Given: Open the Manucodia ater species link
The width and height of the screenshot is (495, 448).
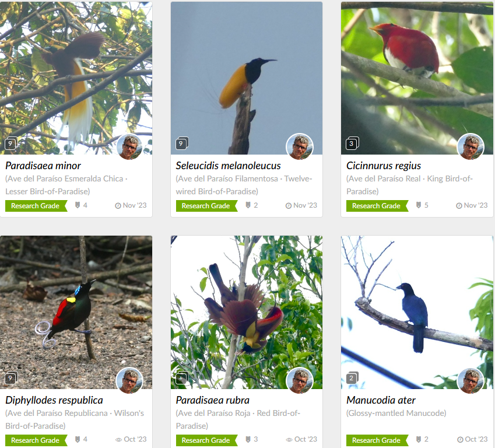Looking at the screenshot, I should 381,400.
